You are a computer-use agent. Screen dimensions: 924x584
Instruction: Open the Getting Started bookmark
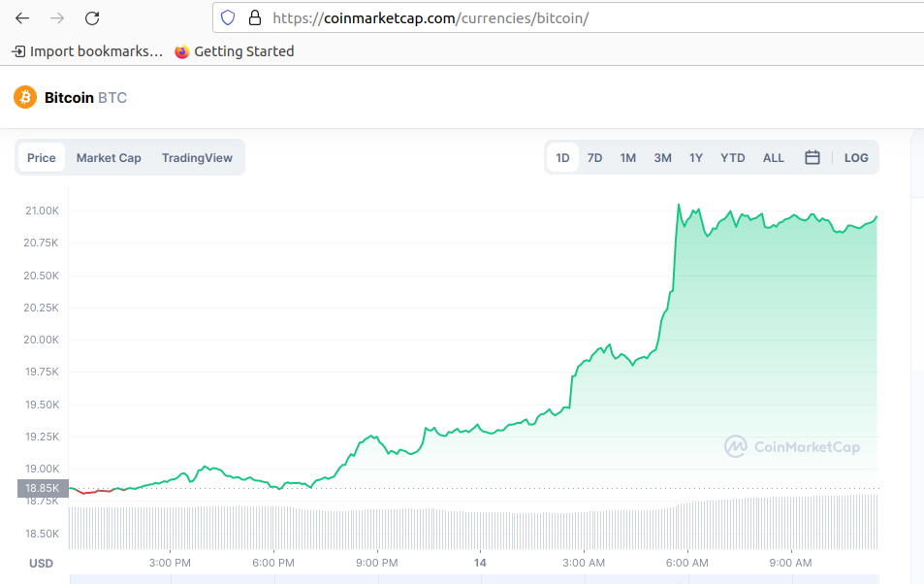[235, 51]
